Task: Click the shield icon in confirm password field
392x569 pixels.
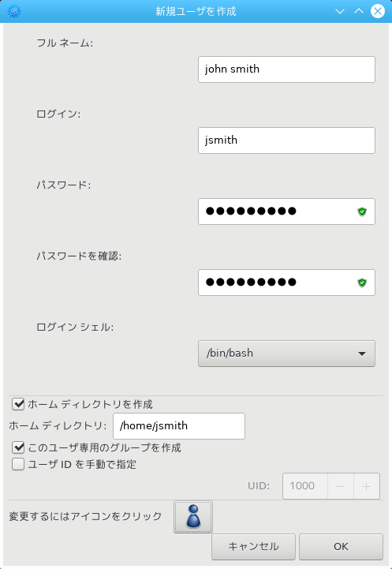Action: coord(362,283)
